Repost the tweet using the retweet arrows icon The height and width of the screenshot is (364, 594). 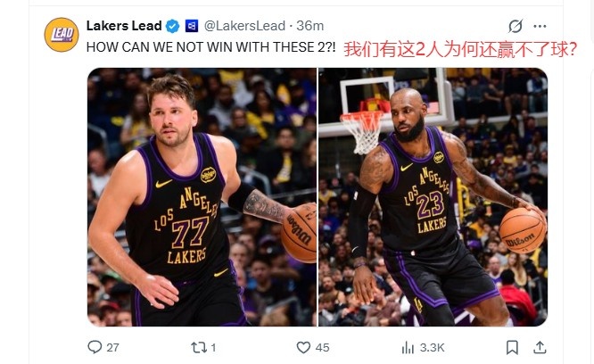pyautogui.click(x=199, y=347)
